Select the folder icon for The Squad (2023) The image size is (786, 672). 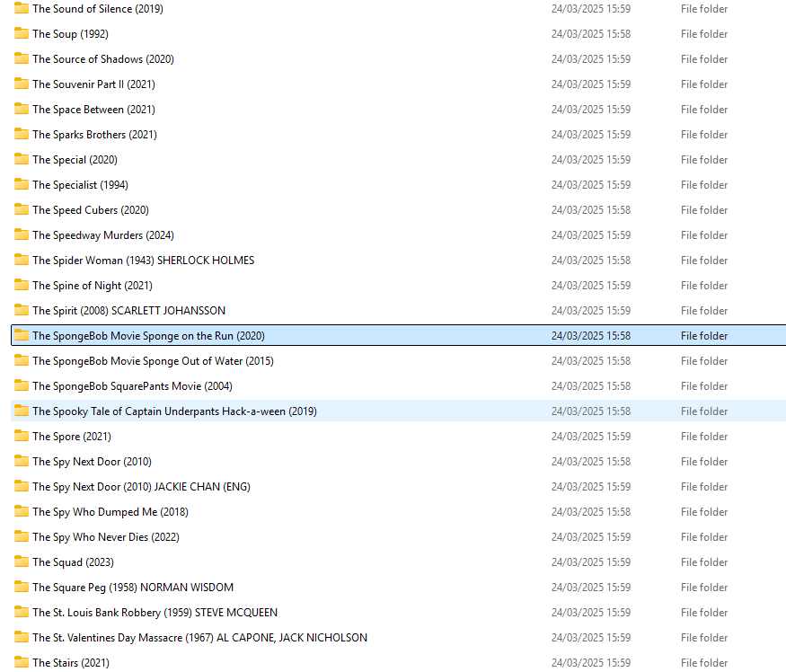(22, 561)
